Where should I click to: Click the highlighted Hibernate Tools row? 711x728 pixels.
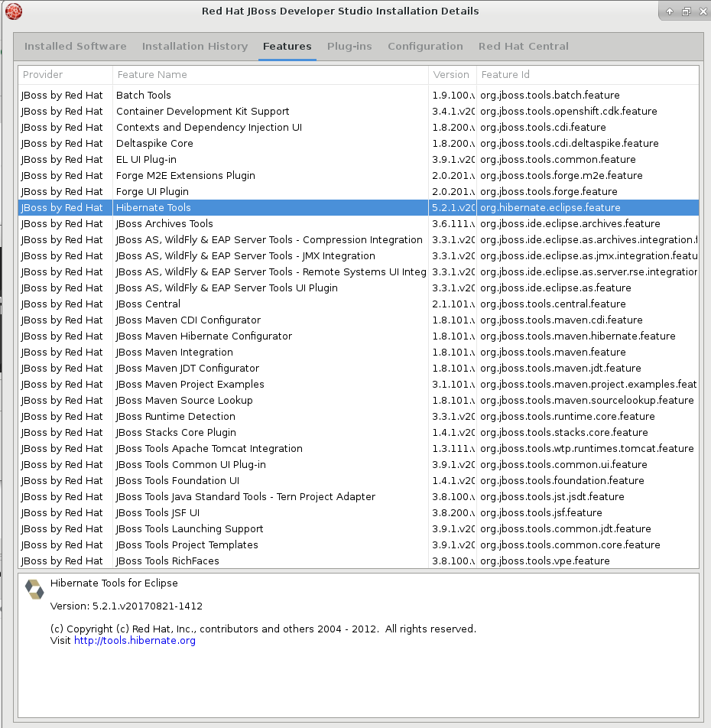359,207
